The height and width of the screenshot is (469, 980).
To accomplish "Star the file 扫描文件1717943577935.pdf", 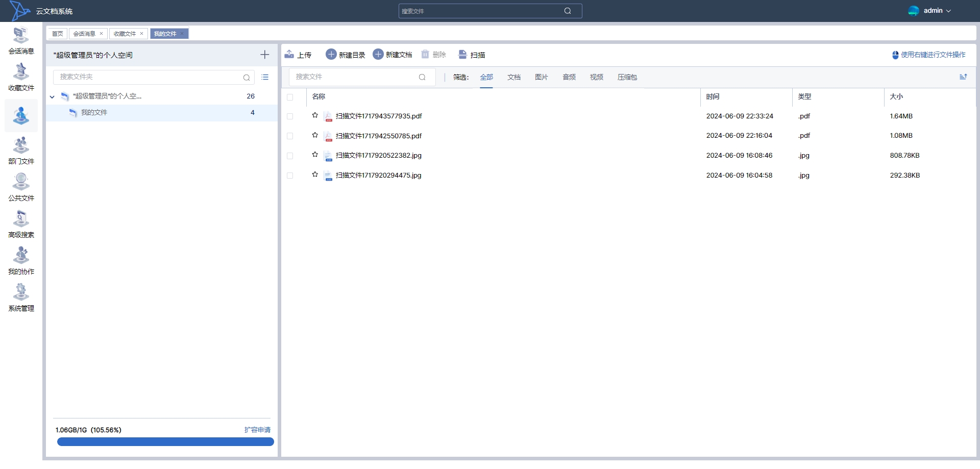I will 315,115.
